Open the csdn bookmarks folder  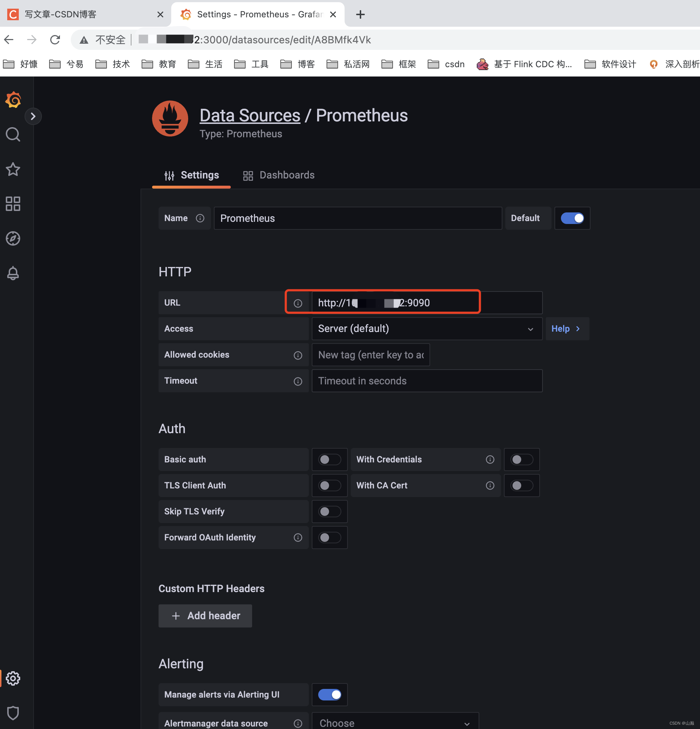click(x=446, y=64)
